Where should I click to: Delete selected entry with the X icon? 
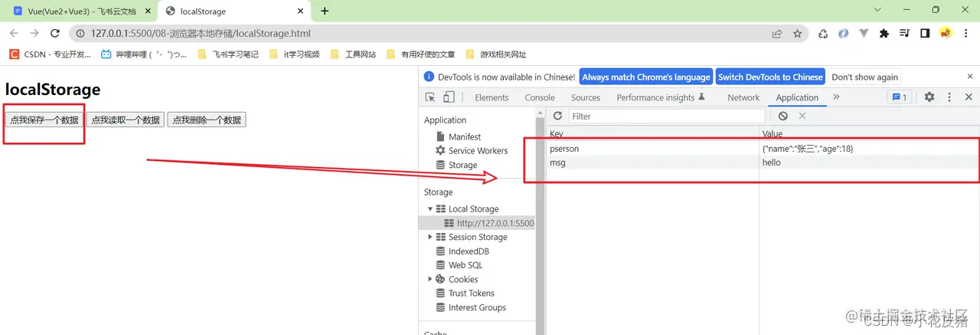(x=802, y=116)
